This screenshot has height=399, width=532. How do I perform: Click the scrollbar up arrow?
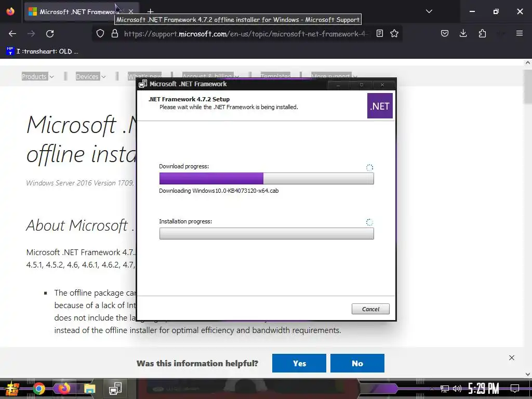click(528, 63)
